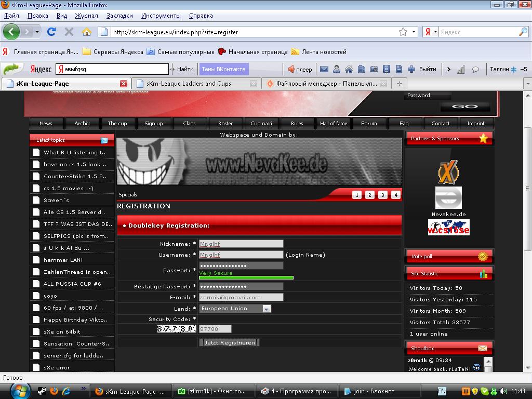The image size is (532, 399).
Task: Open the плеер speaker icon on the toolbar
Action: point(291,69)
